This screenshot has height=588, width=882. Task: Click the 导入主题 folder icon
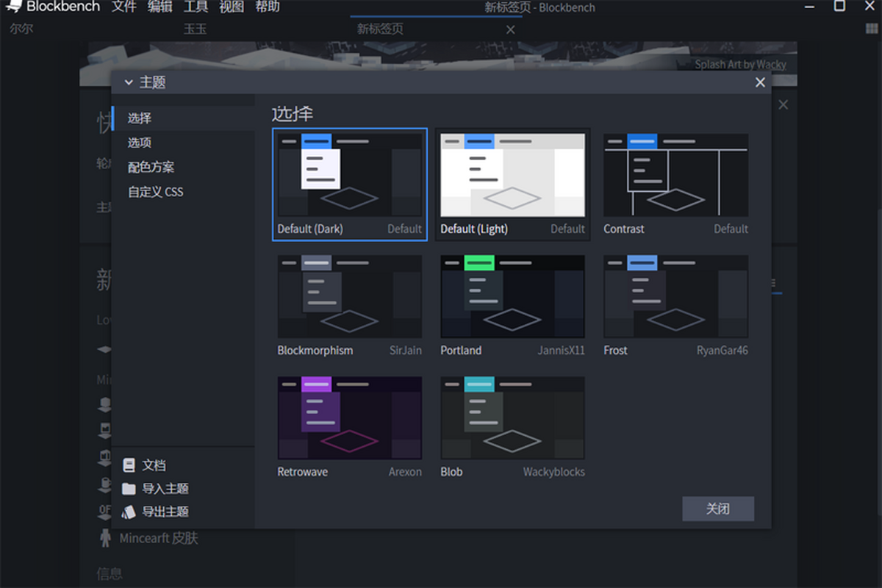point(129,489)
